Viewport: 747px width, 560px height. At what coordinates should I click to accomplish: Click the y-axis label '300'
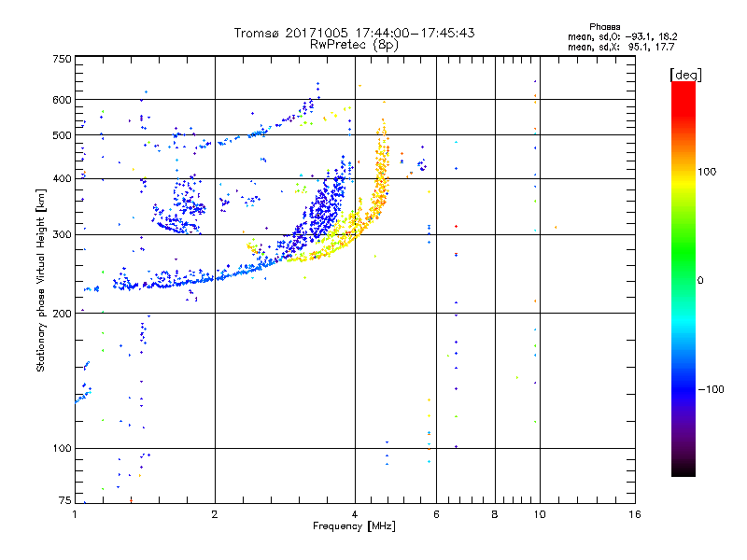tap(62, 234)
